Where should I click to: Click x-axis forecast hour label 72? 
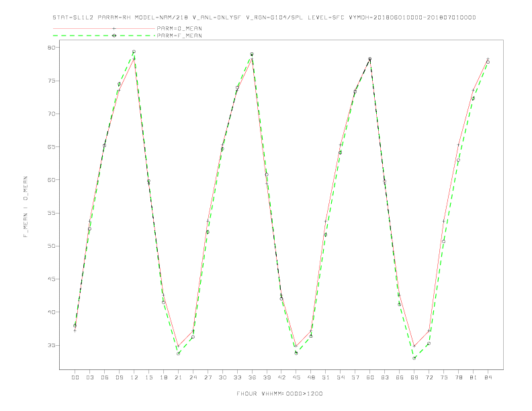coord(429,377)
